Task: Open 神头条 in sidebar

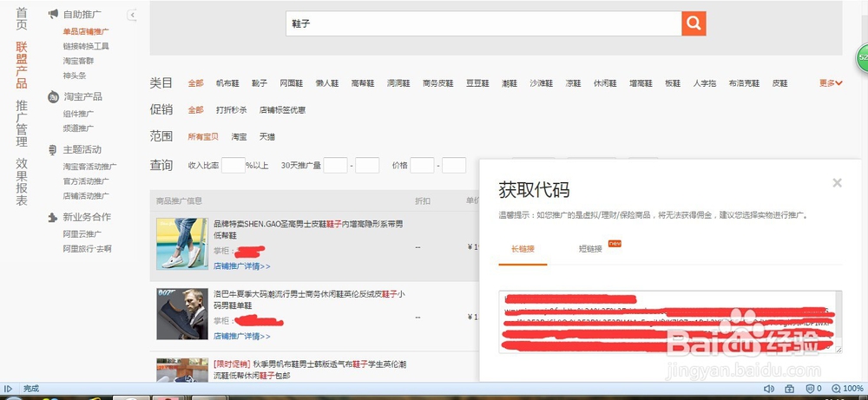Action: pos(74,75)
